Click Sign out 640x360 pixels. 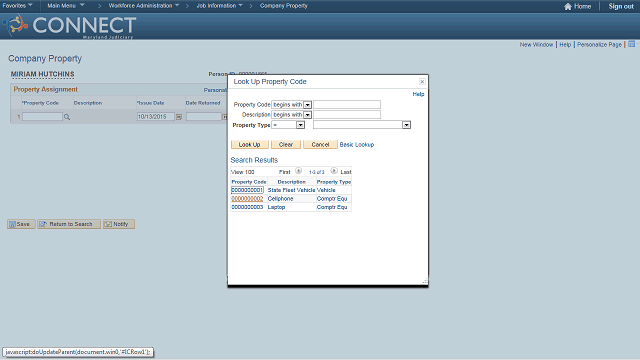point(621,6)
